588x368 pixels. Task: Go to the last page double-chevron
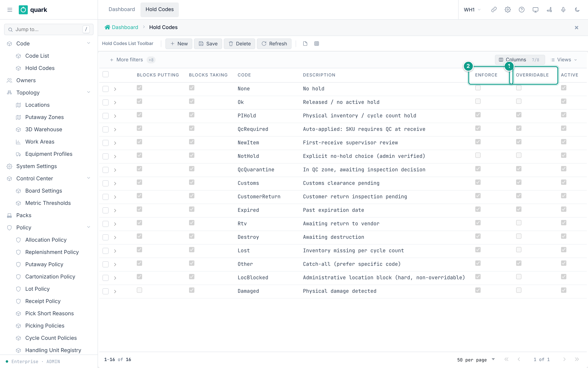coord(577,359)
